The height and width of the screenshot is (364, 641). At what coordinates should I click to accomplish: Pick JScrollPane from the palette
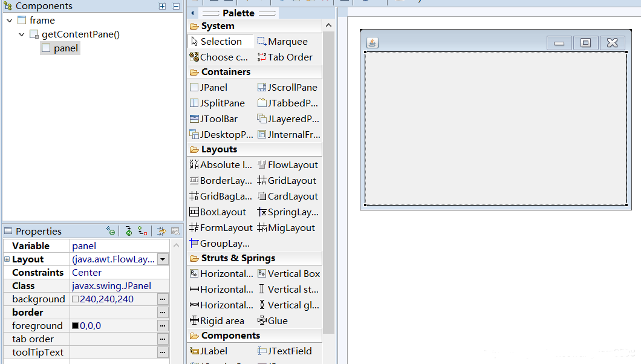point(288,88)
